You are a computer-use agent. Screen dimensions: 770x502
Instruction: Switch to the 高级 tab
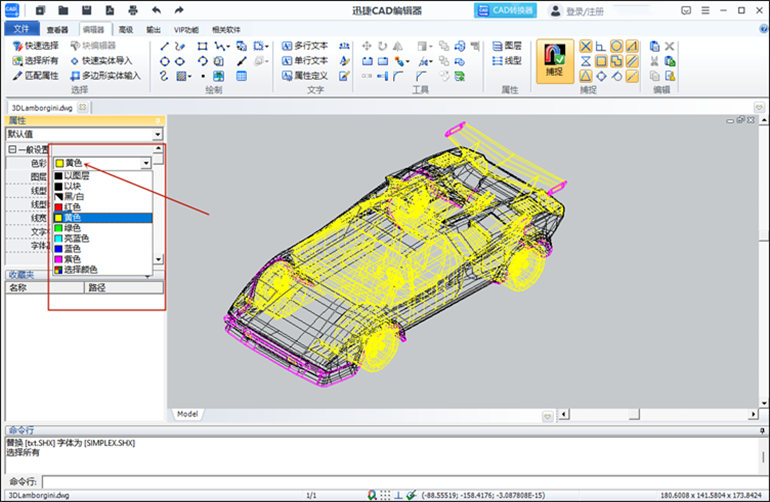(x=126, y=30)
